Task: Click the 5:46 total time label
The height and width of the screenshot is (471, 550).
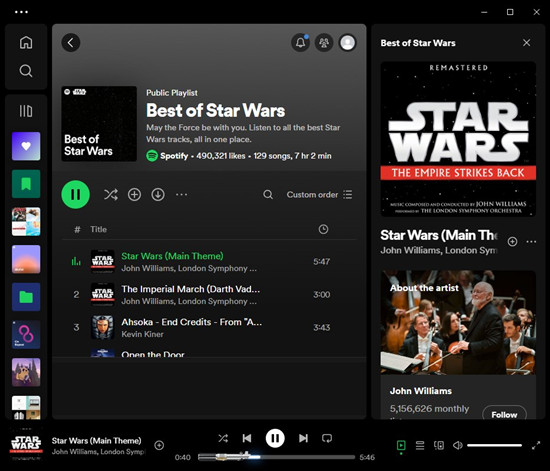Action: click(x=367, y=457)
